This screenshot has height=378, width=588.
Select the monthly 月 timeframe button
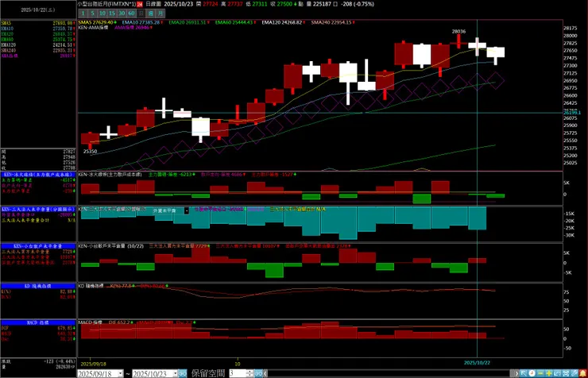pos(161,13)
